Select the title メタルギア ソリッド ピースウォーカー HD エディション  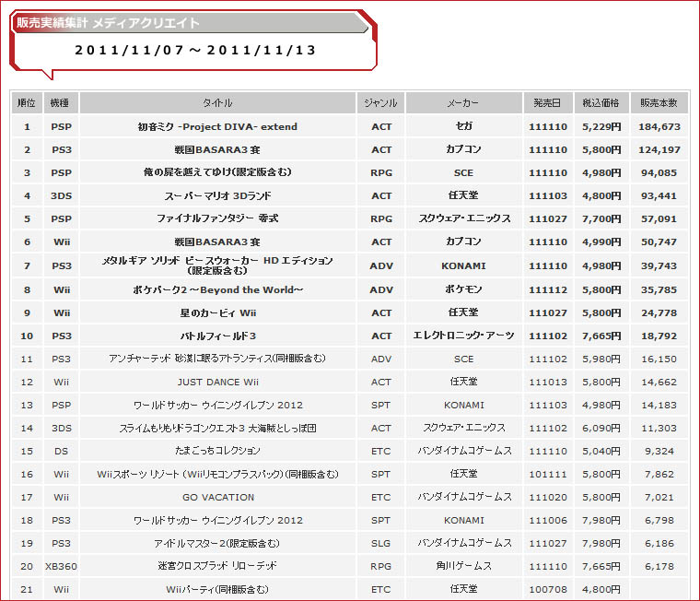(217, 261)
